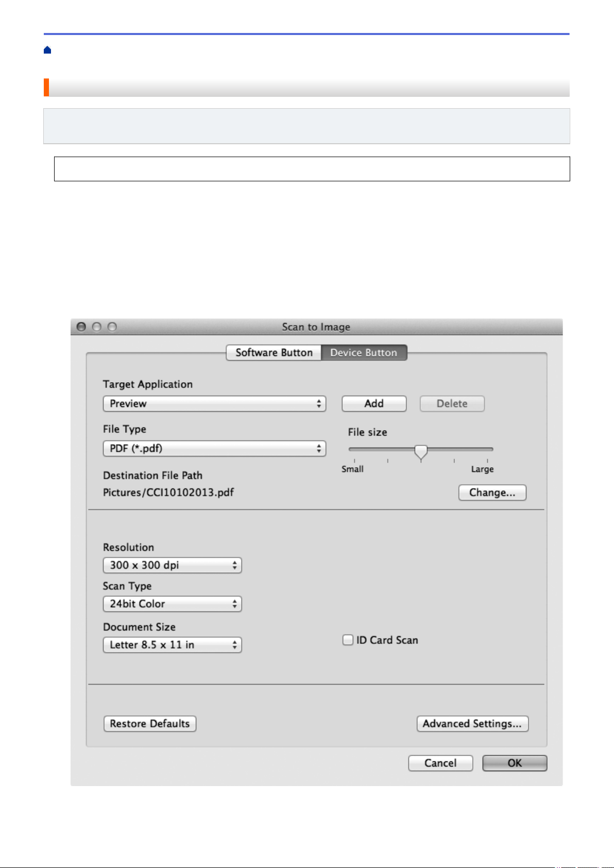Open the Target Application Preview dropdown
Screen dimensions: 614x868
tap(214, 403)
